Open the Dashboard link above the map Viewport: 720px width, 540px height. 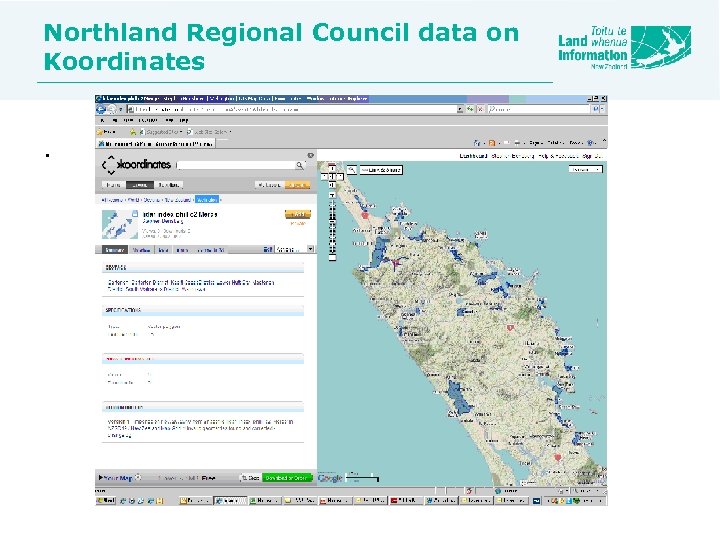tap(473, 156)
